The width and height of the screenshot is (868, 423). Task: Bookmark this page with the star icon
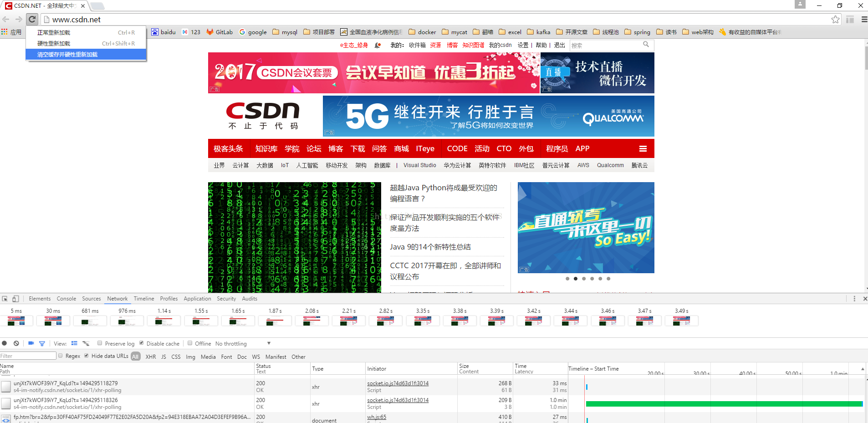[835, 19]
